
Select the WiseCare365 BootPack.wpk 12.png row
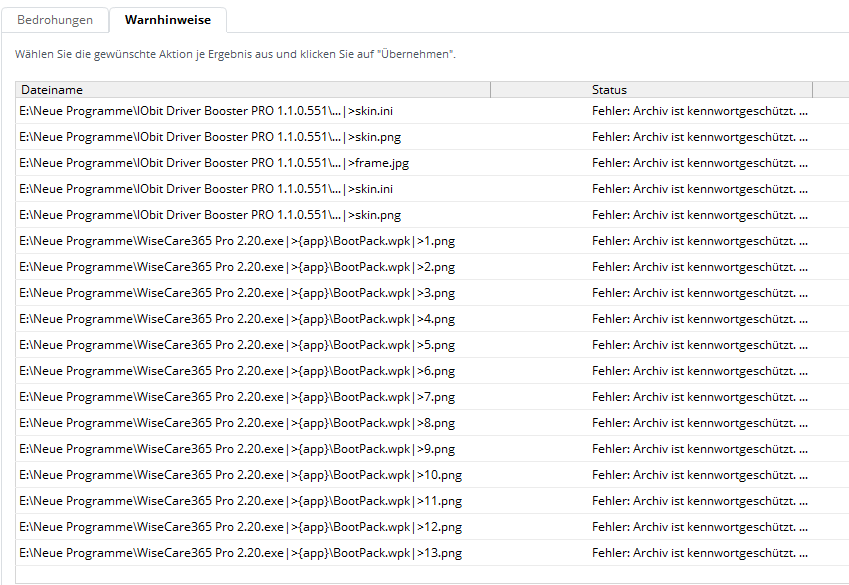coord(432,527)
